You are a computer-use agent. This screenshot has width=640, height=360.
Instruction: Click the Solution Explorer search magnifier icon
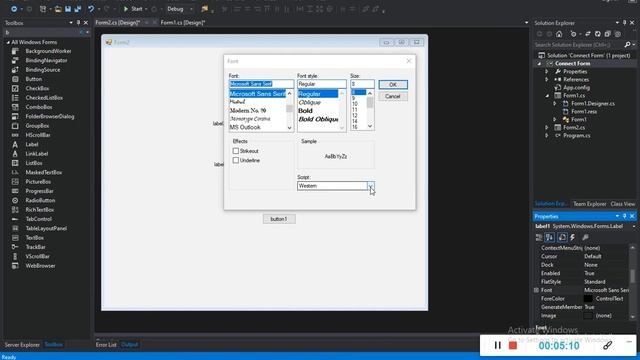(x=627, y=44)
